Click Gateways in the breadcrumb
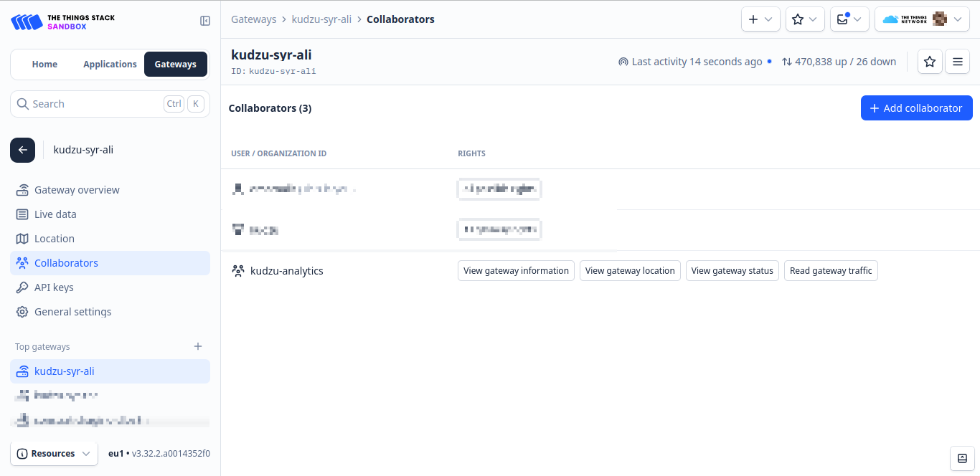 click(x=253, y=19)
